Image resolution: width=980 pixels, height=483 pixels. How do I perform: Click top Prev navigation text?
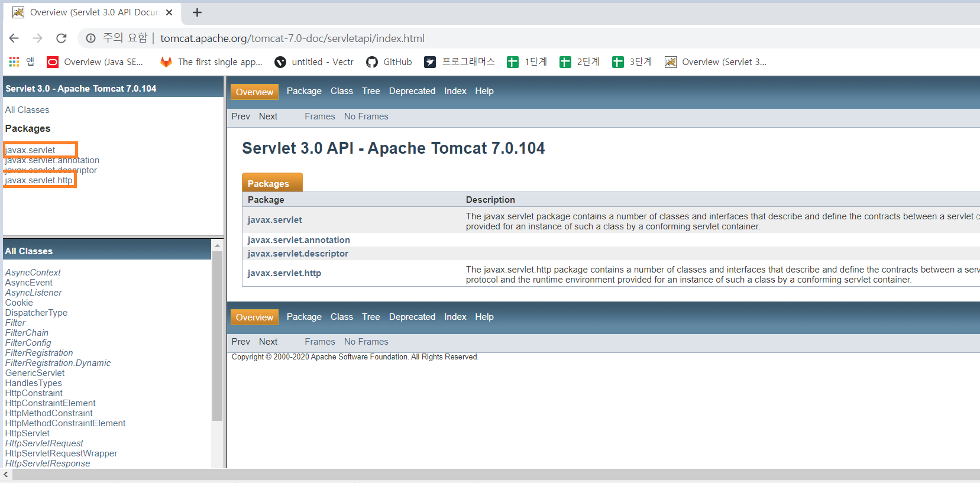[x=241, y=116]
